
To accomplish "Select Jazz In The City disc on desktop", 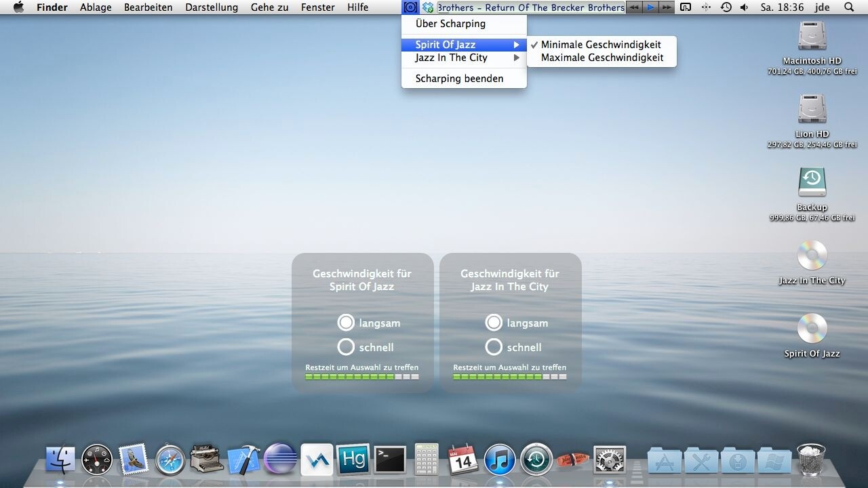I will pos(812,256).
